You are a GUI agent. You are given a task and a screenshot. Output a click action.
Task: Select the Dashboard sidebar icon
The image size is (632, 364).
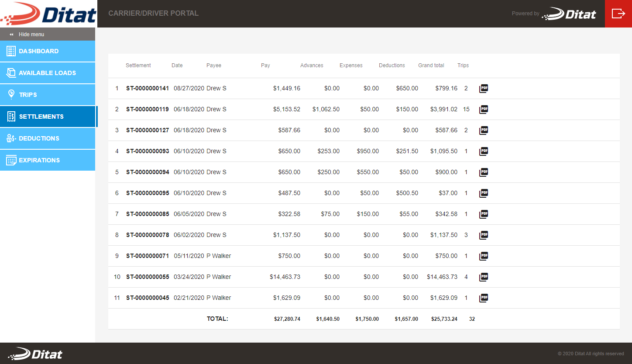click(x=11, y=51)
